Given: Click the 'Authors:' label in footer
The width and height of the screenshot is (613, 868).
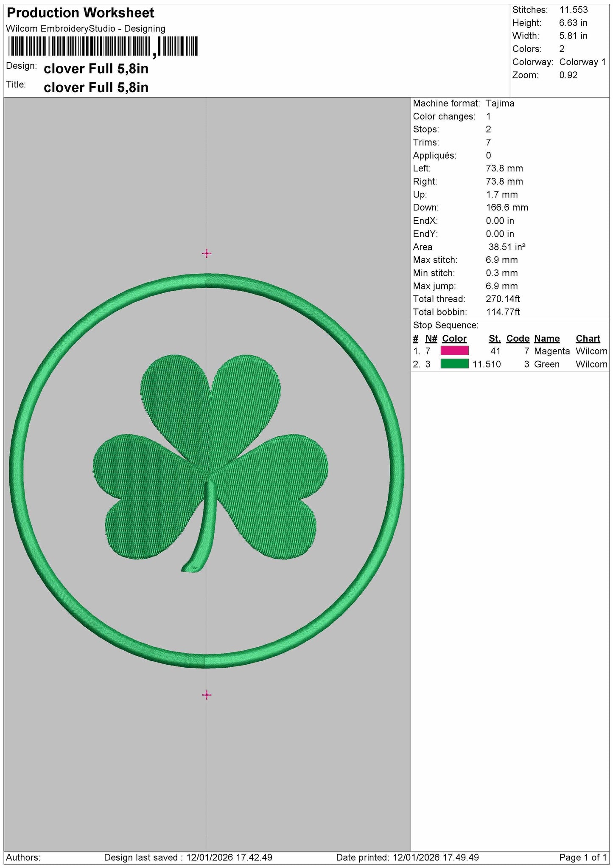Looking at the screenshot, I should point(23,857).
